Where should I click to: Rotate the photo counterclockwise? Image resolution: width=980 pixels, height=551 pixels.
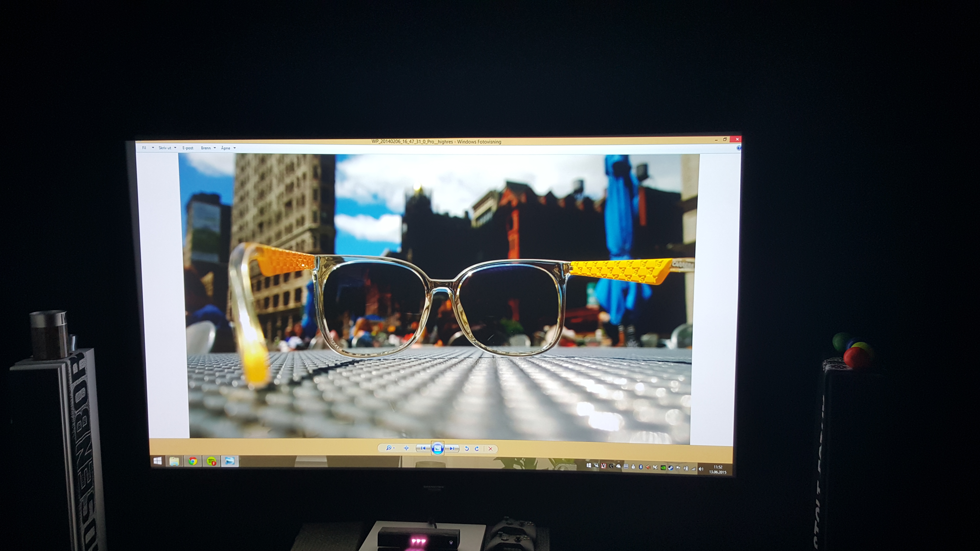point(467,449)
